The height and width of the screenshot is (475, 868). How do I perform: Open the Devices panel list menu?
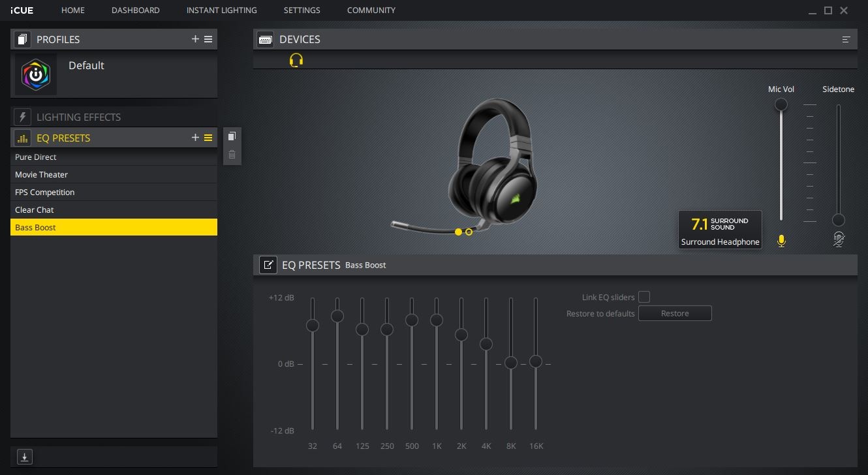point(846,40)
